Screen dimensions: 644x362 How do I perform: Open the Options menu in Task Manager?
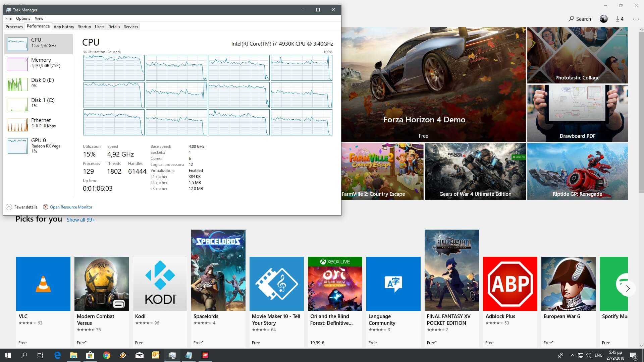pyautogui.click(x=23, y=18)
